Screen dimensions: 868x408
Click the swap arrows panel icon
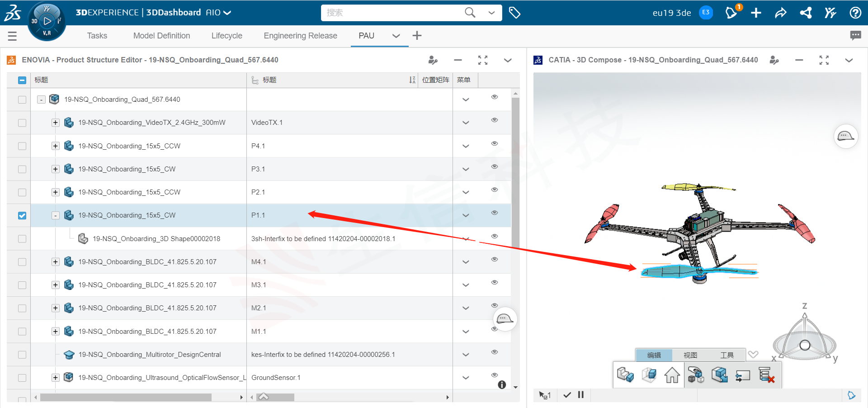tap(743, 375)
